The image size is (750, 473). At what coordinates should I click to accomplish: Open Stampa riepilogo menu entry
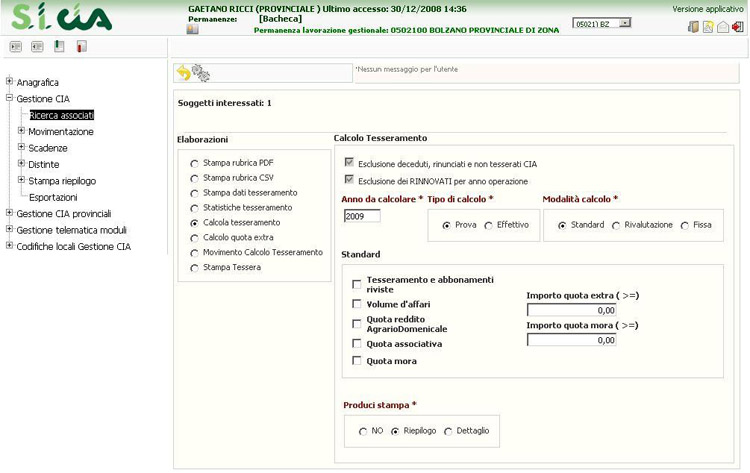[x=62, y=181]
